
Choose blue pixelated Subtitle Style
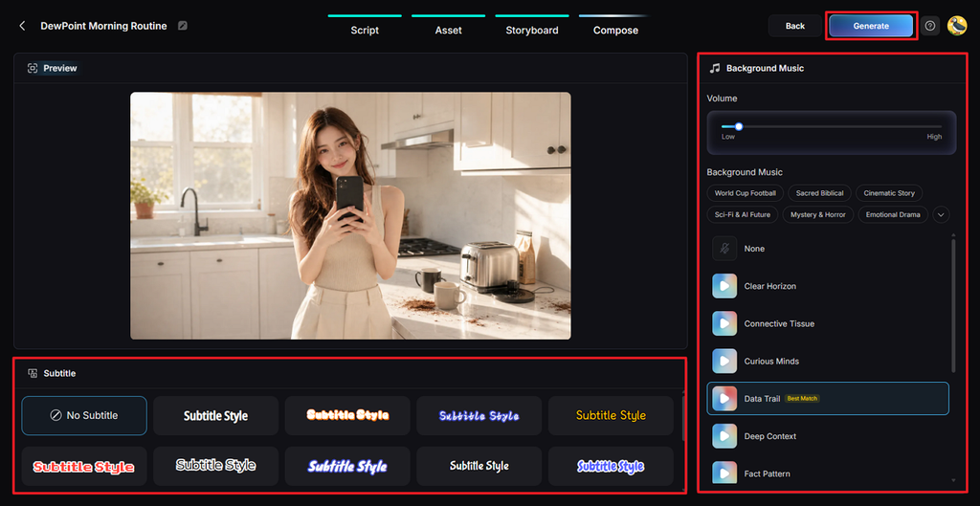pyautogui.click(x=479, y=415)
